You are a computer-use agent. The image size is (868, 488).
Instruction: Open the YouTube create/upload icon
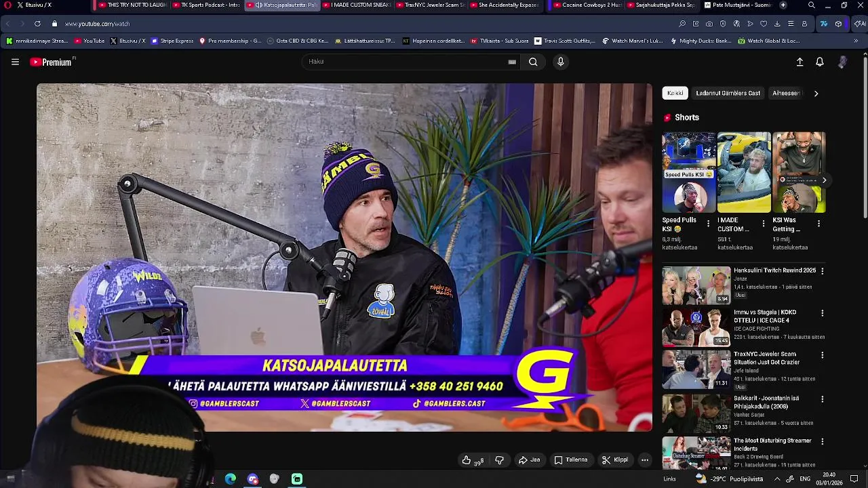point(800,62)
